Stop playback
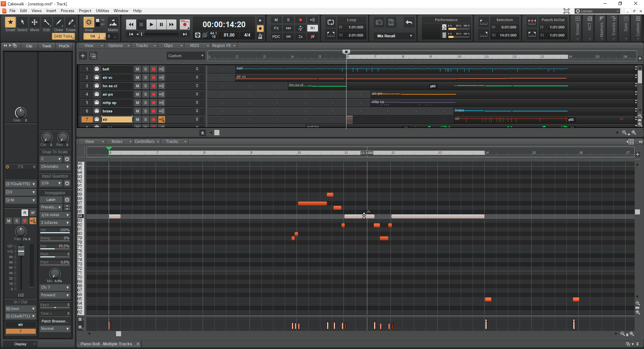Viewport: 644px width, 349px height. tap(141, 24)
